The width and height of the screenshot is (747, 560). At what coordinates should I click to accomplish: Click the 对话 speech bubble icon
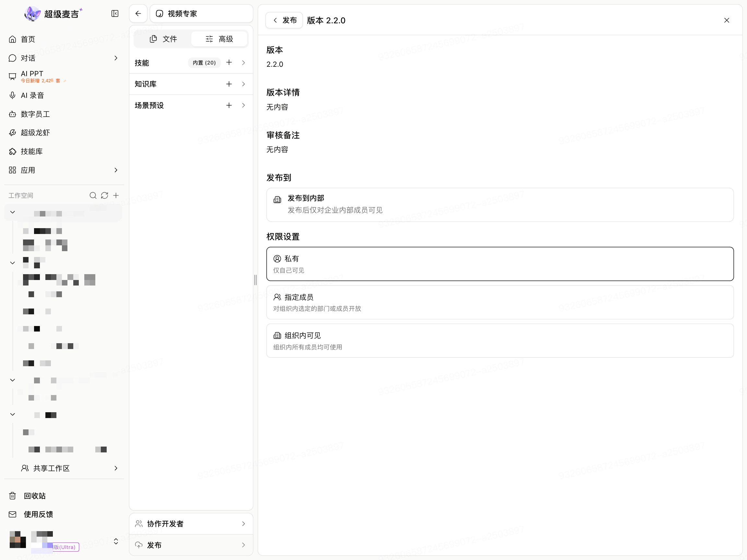[13, 58]
